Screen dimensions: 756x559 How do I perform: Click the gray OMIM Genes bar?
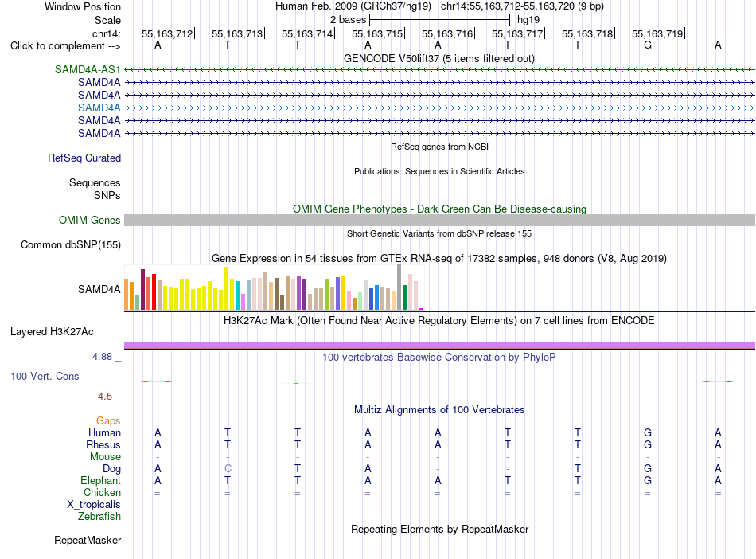439,221
